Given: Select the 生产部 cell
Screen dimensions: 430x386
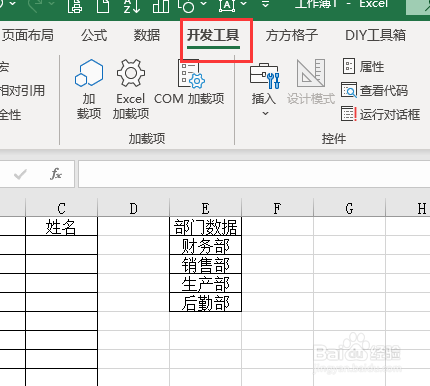Looking at the screenshot, I should (205, 284).
